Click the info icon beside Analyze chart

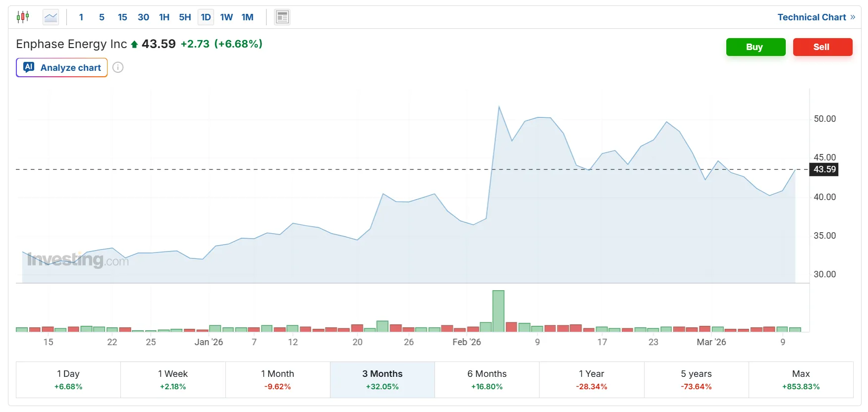pos(118,68)
